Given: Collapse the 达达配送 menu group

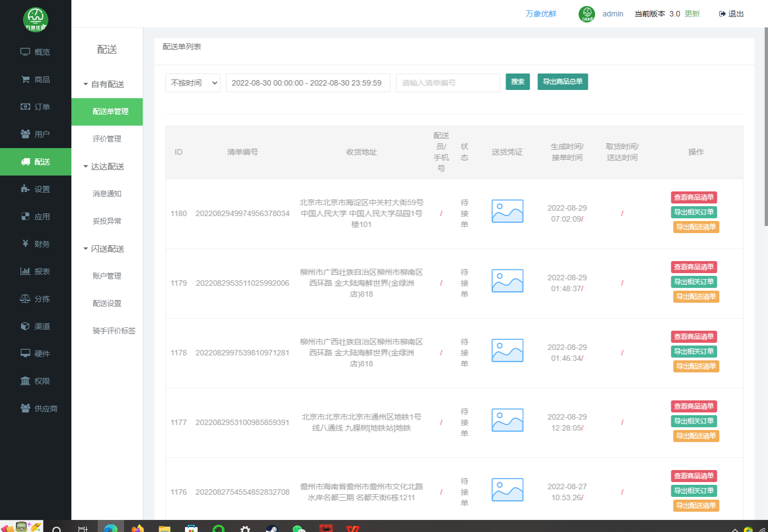Looking at the screenshot, I should click(x=103, y=167).
